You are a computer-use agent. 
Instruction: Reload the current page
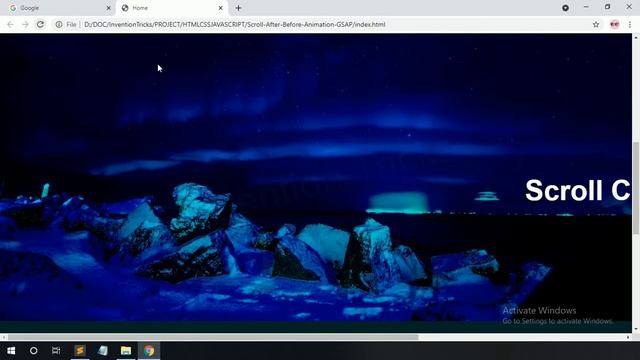coord(40,24)
